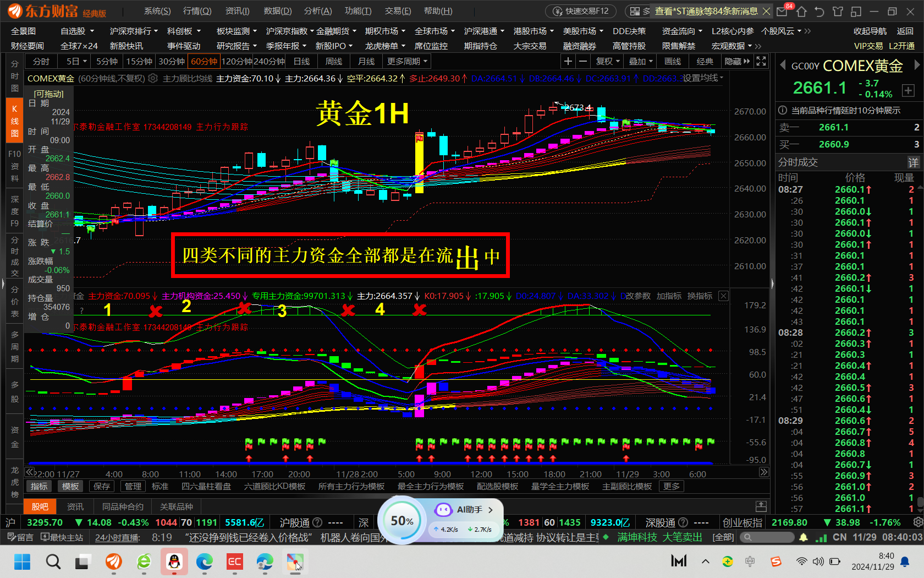The width and height of the screenshot is (924, 578).
Task: Open the 叠加 overlay dropdown
Action: coord(641,61)
